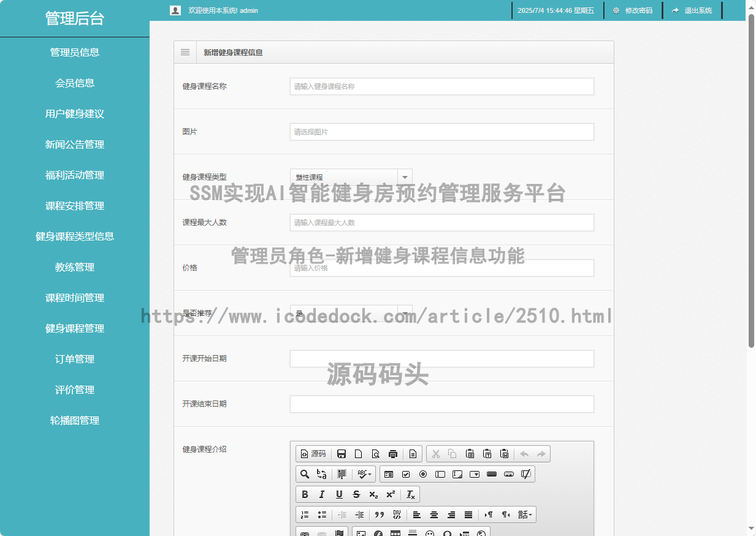
Task: Insert a numbered list
Action: (305, 515)
